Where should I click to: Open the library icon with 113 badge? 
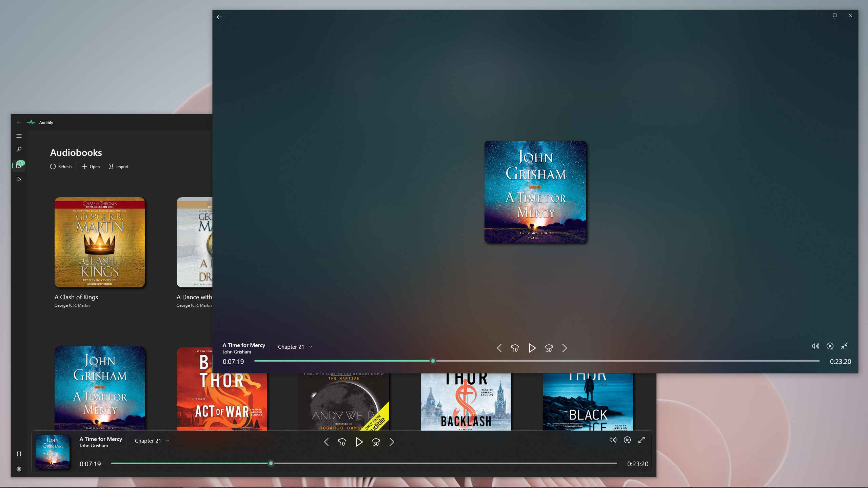[19, 165]
